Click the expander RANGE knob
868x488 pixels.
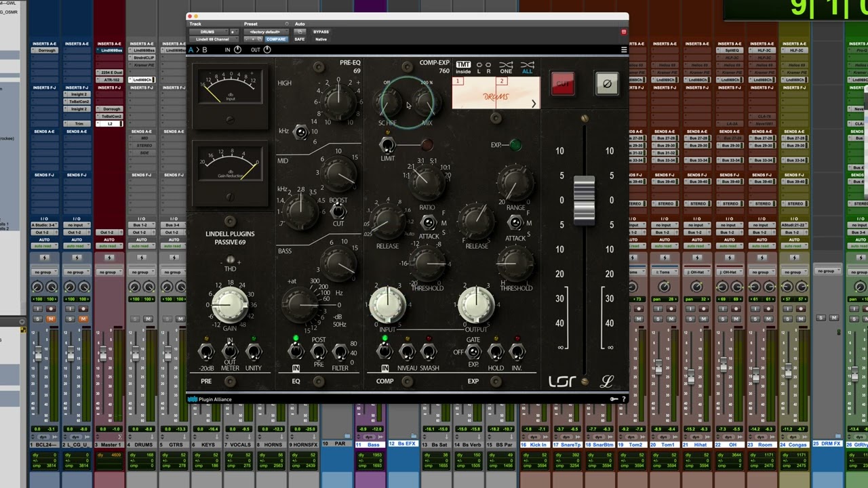point(515,182)
